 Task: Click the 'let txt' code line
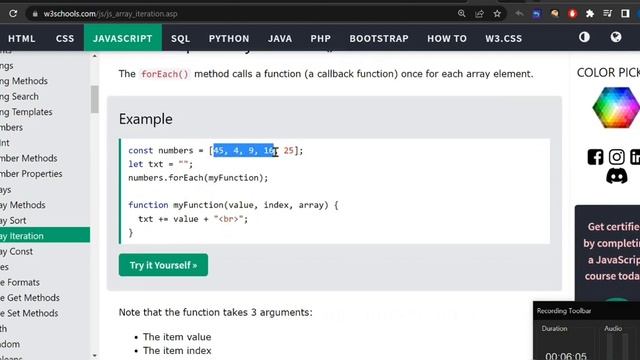(160, 164)
